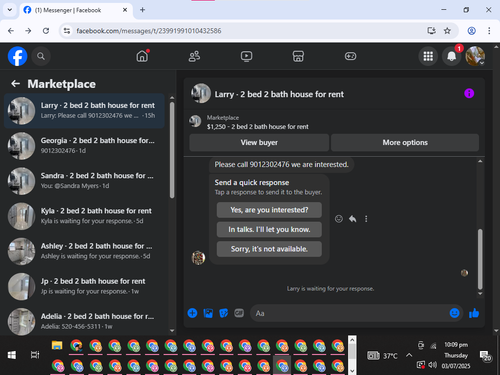Click the Facebook logo icon
Viewport: 500px width, 375px height.
point(17,56)
